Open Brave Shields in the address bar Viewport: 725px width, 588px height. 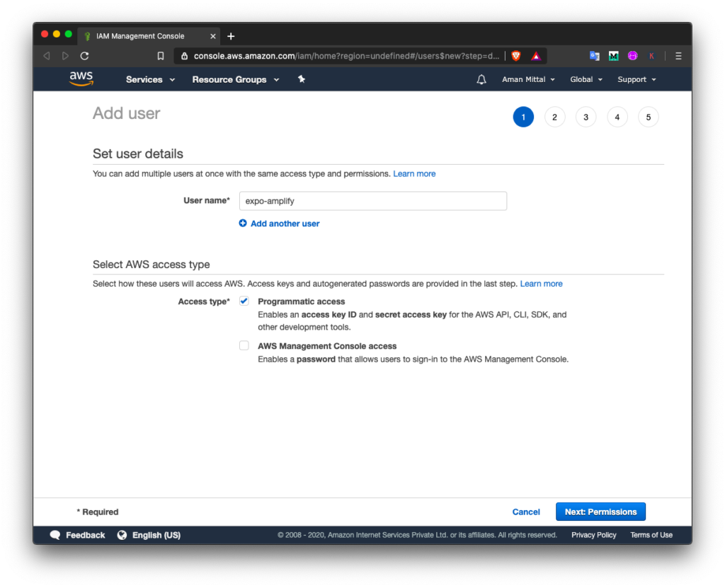click(516, 55)
